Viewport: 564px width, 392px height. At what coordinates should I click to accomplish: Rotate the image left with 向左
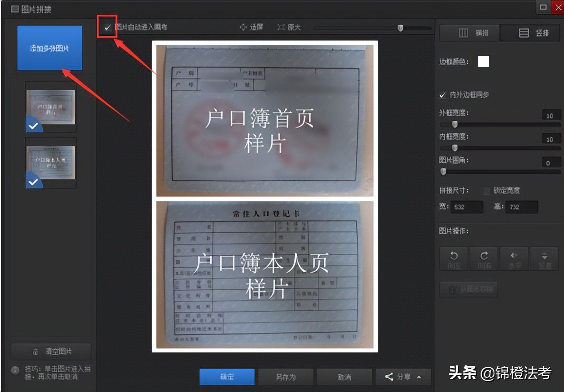(453, 259)
